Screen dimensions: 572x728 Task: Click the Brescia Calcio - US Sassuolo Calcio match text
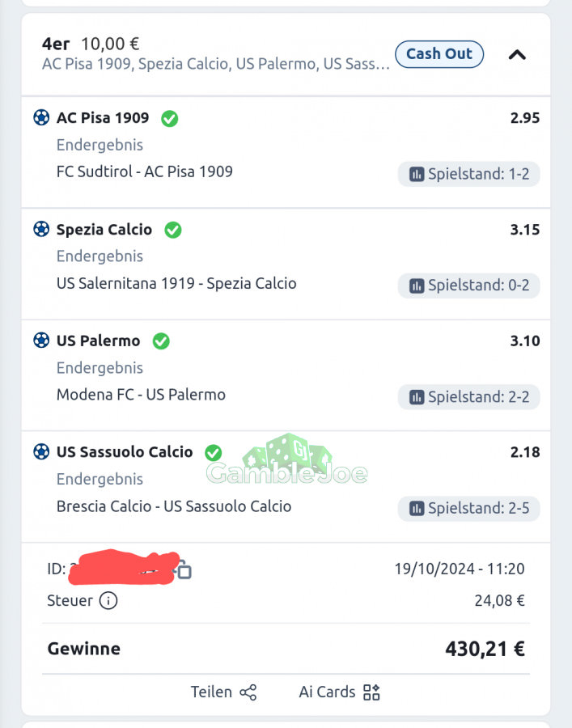[174, 506]
